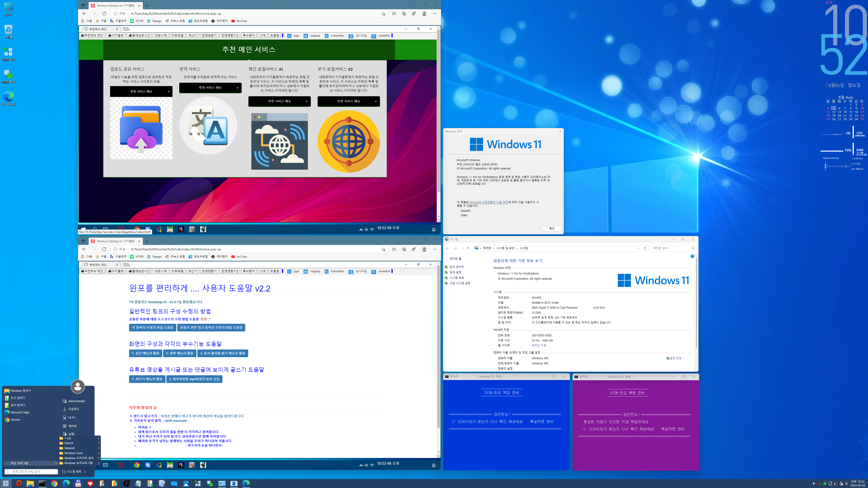Expand the 7-Zip folder submenu
Screen dimensions: 868x488
[x=80, y=438]
